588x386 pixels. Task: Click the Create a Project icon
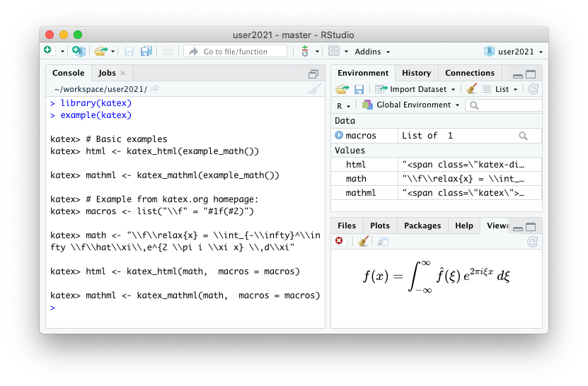click(x=79, y=51)
